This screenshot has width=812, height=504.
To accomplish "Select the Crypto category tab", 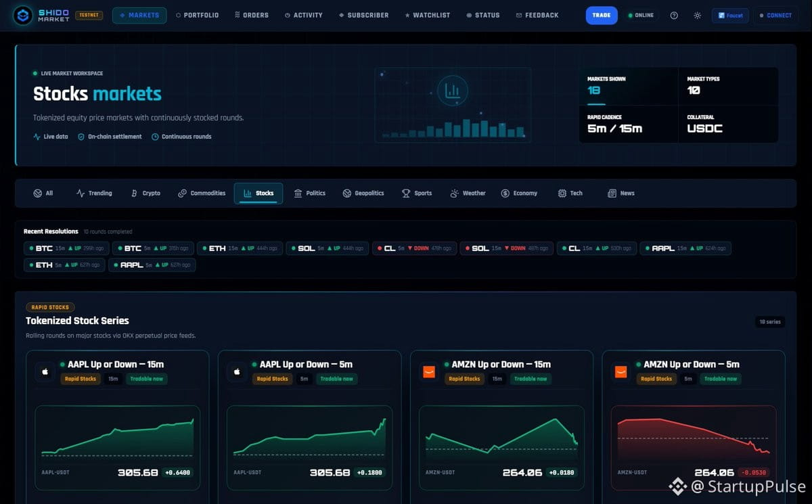I will click(x=145, y=193).
